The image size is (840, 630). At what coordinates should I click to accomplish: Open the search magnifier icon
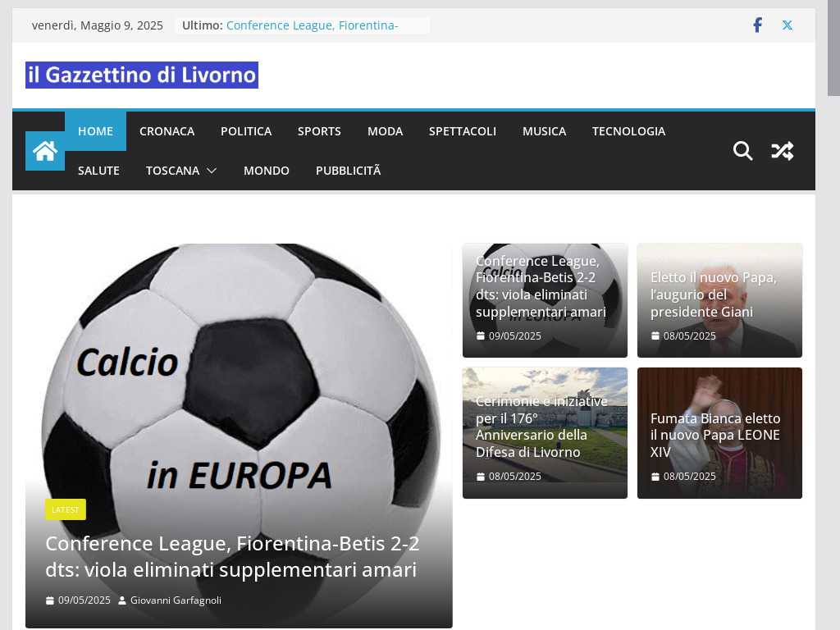click(742, 151)
